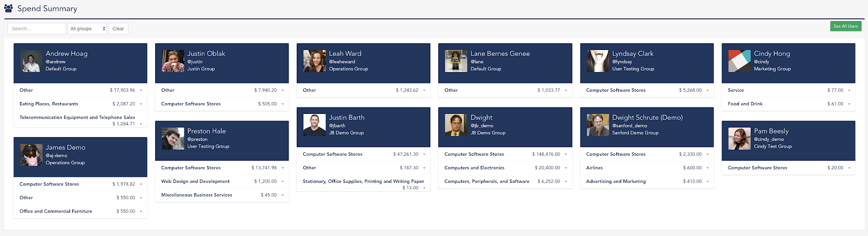
Task: Expand Cindy Hong's Service $77.00 arrow
Action: (849, 91)
